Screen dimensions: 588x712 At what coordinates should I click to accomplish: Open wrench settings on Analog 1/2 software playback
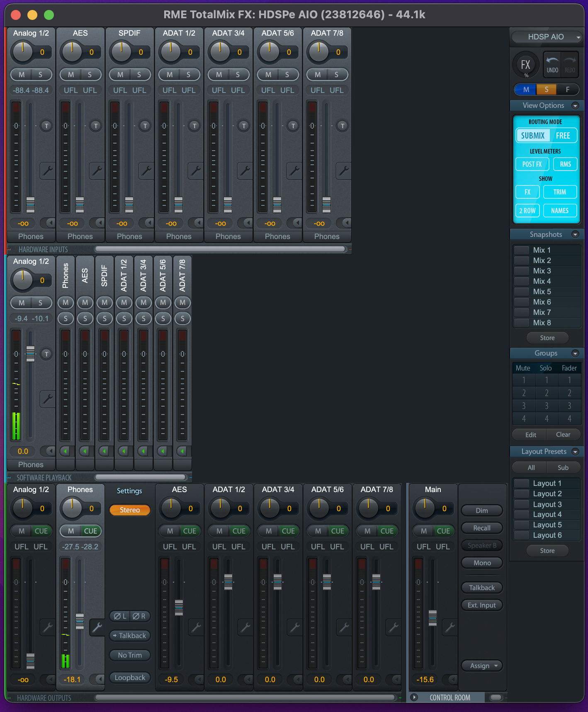click(48, 399)
